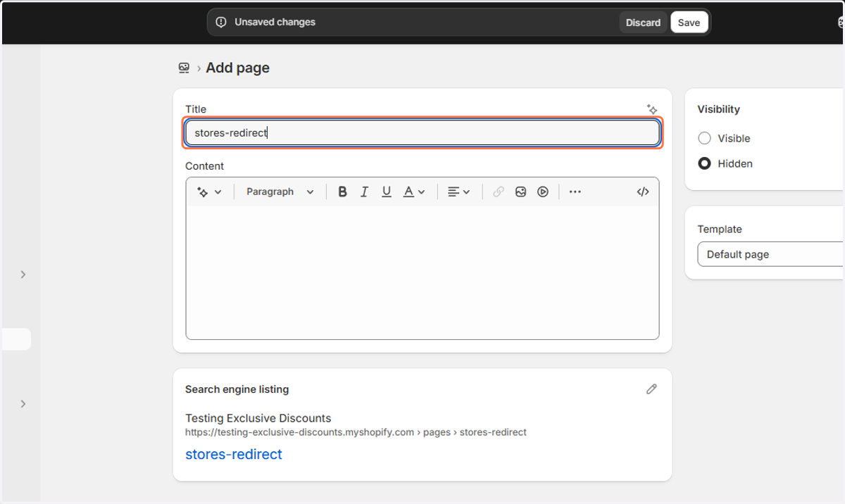The image size is (845, 504).
Task: Click the Save button
Action: [x=689, y=23]
